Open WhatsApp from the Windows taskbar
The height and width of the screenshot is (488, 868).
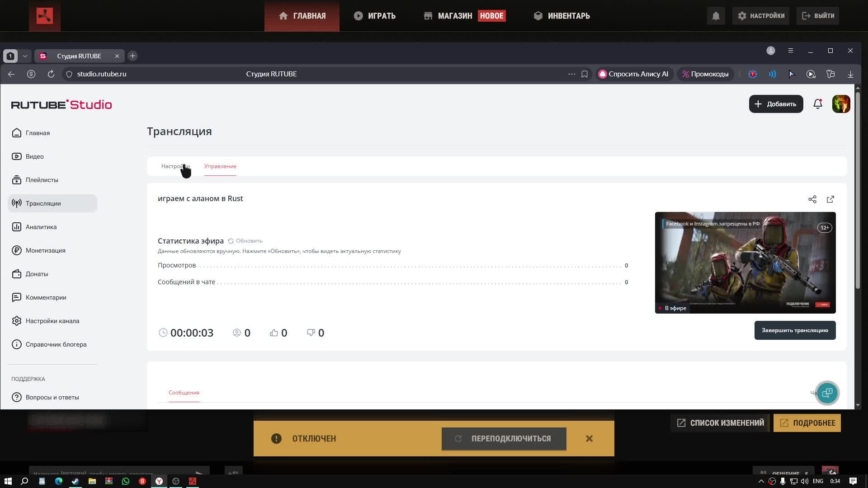pyautogui.click(x=125, y=481)
